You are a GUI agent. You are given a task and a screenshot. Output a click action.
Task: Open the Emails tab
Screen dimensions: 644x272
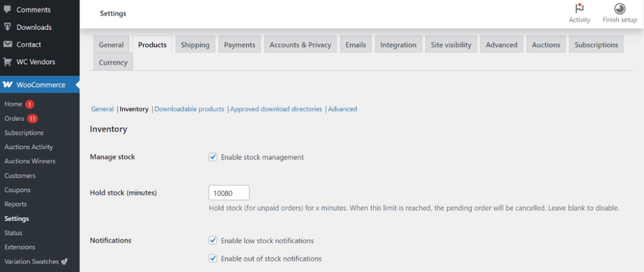click(356, 45)
